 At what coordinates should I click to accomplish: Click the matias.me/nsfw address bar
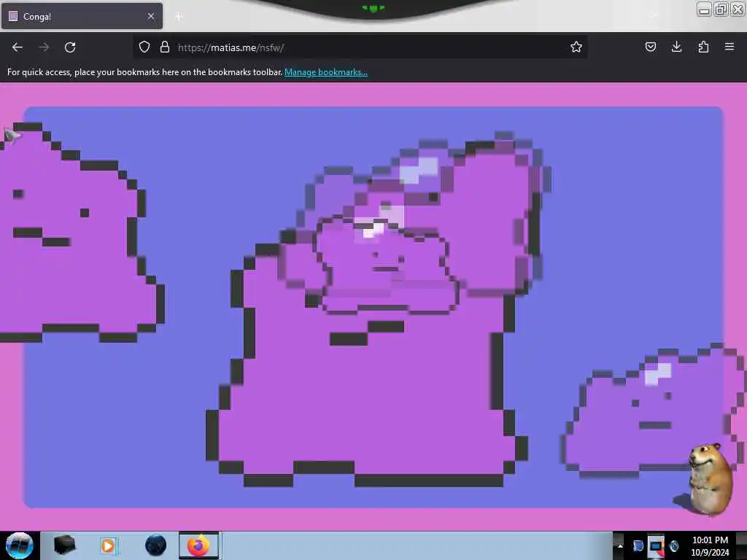[x=360, y=47]
